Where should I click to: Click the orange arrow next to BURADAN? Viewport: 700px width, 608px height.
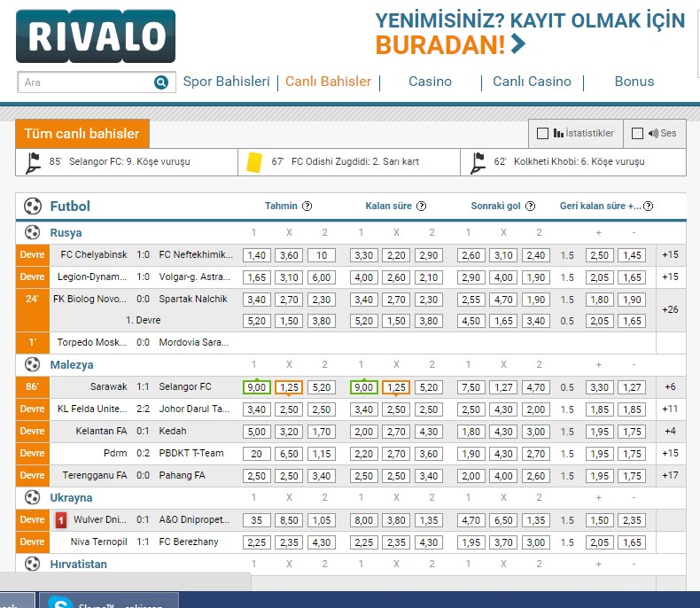click(x=517, y=43)
